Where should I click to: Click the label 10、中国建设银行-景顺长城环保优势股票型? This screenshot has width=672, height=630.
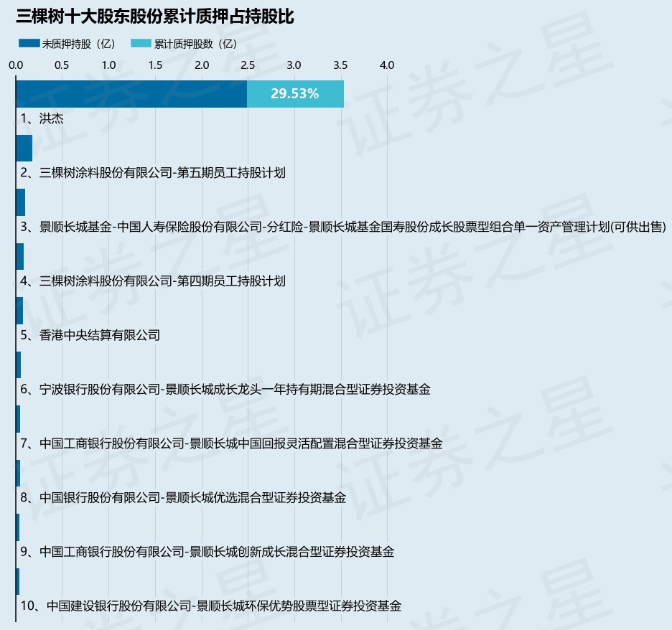[211, 606]
